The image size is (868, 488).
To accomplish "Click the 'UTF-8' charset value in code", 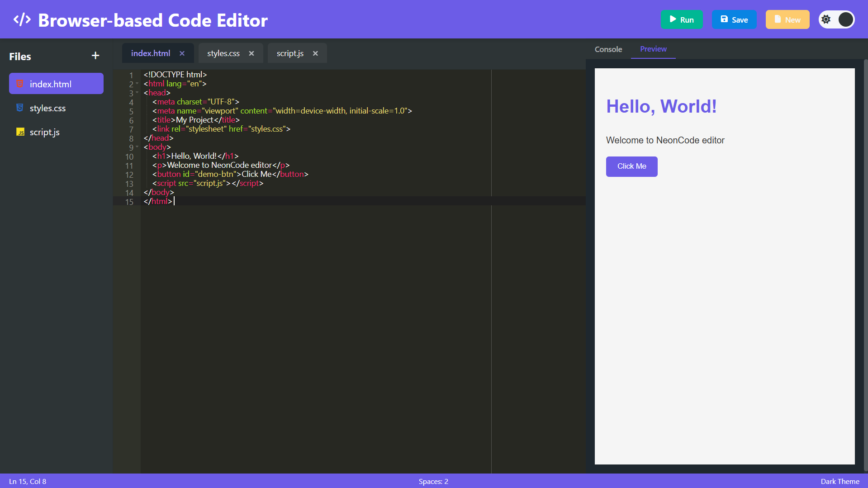I will [x=221, y=102].
